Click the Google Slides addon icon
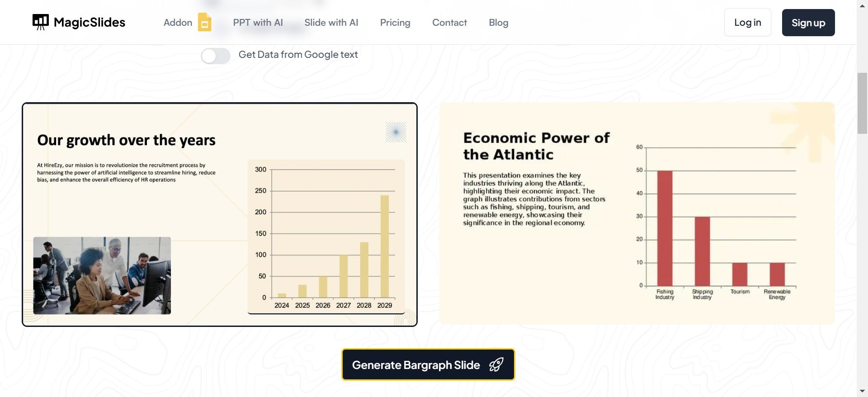 204,22
